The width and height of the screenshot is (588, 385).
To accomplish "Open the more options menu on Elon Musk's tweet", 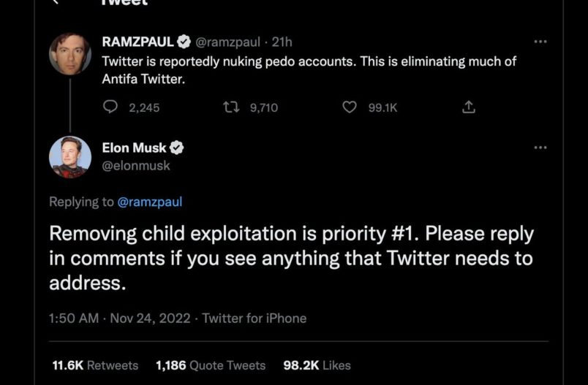I will (540, 148).
